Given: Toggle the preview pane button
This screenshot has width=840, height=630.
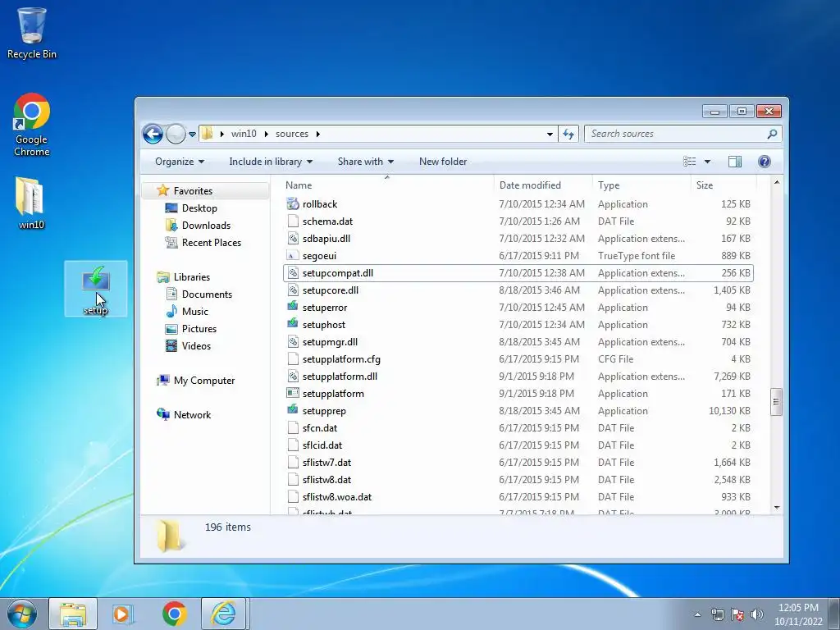Looking at the screenshot, I should [734, 162].
